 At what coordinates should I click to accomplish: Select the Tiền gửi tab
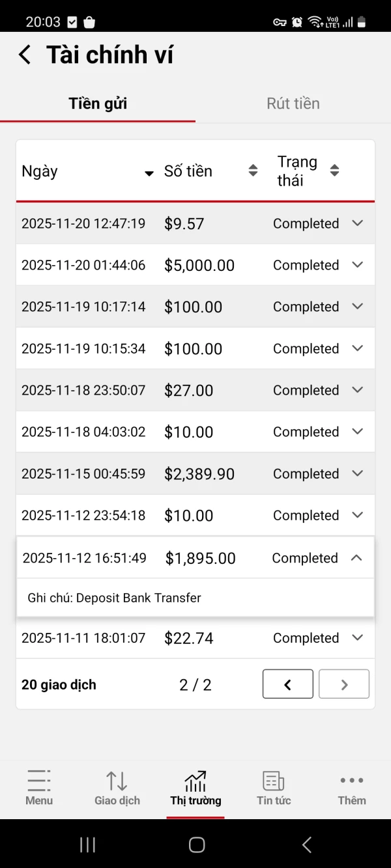coord(98,104)
